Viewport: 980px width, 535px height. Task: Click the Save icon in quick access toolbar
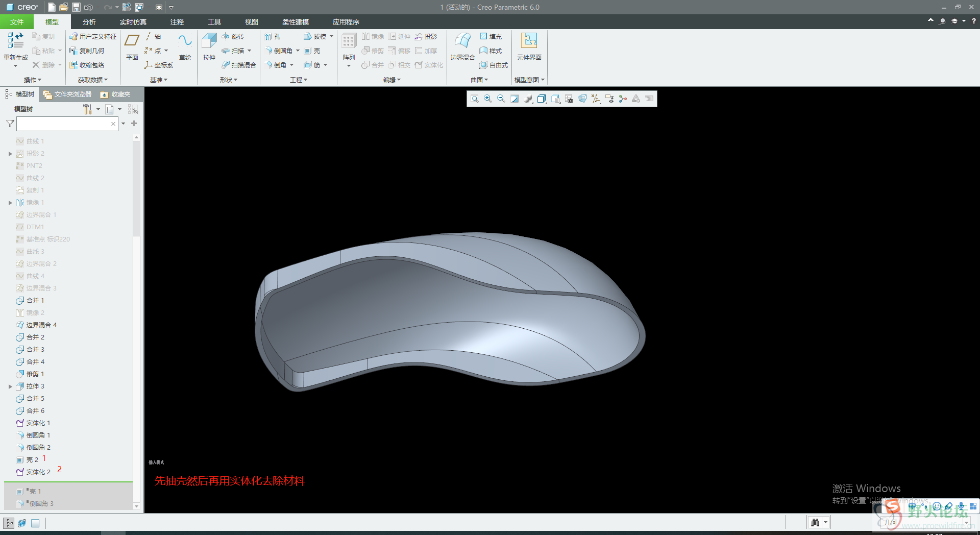(76, 7)
